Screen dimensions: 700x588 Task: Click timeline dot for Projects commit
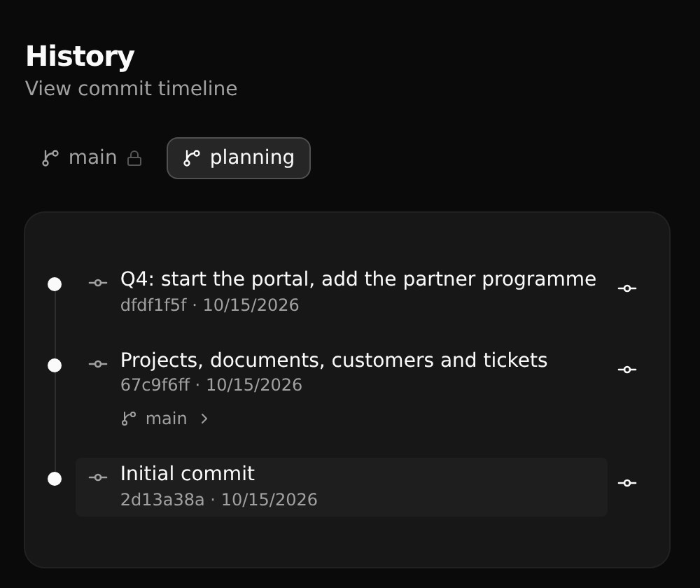point(55,365)
